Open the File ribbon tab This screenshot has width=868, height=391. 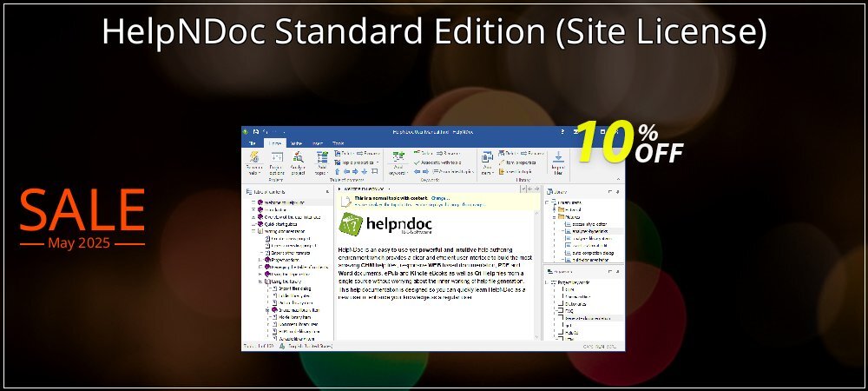tap(252, 142)
